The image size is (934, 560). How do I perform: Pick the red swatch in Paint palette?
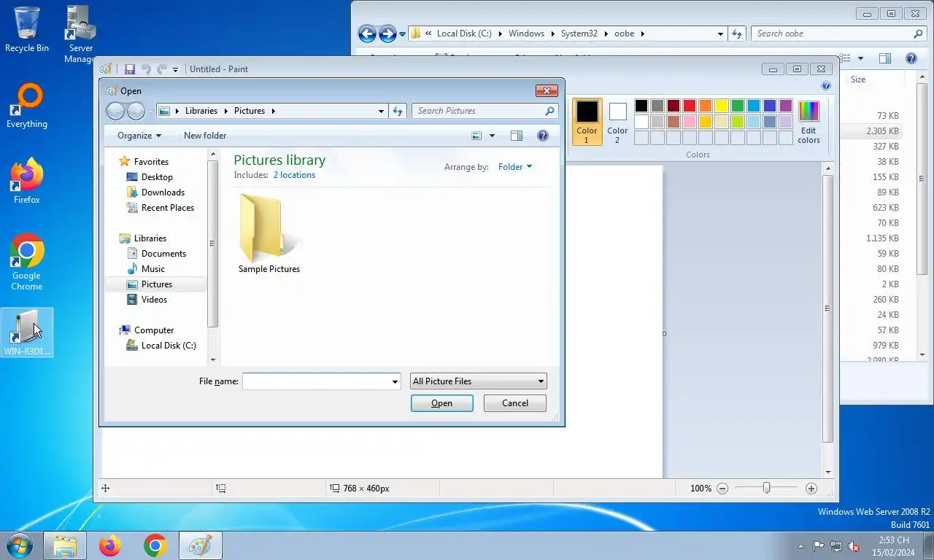coord(690,106)
